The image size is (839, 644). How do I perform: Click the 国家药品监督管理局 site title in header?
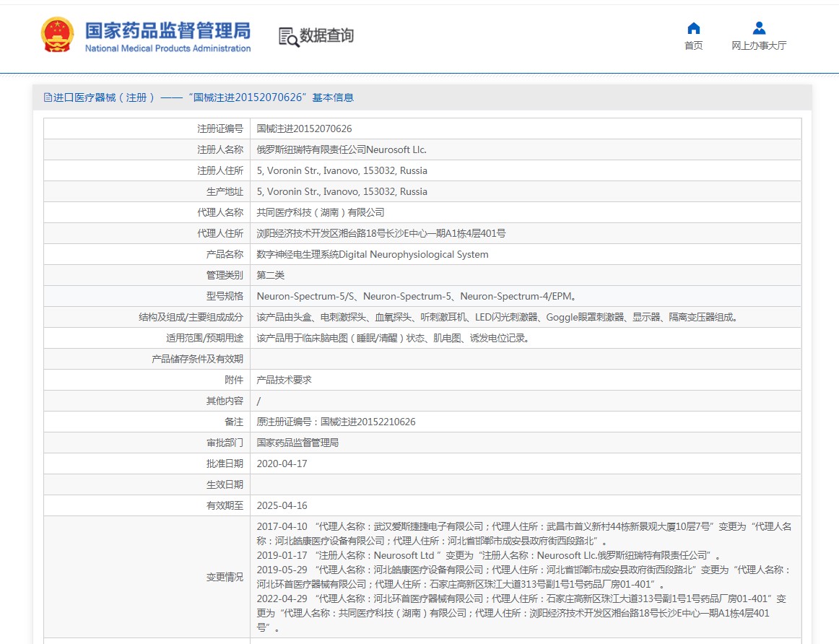click(168, 30)
